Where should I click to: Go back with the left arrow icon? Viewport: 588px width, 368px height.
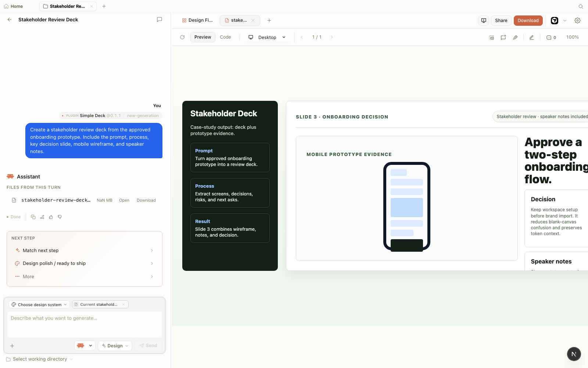coord(10,20)
